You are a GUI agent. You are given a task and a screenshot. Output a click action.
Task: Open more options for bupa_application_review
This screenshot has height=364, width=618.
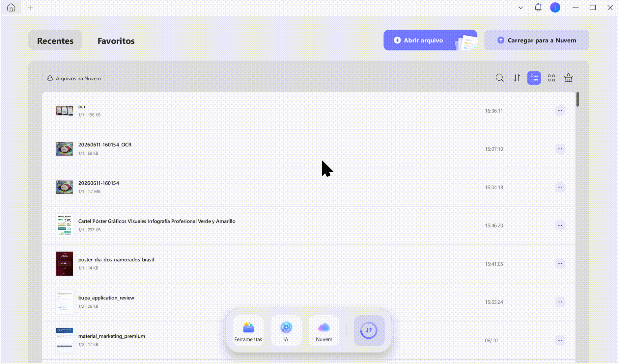(x=560, y=302)
